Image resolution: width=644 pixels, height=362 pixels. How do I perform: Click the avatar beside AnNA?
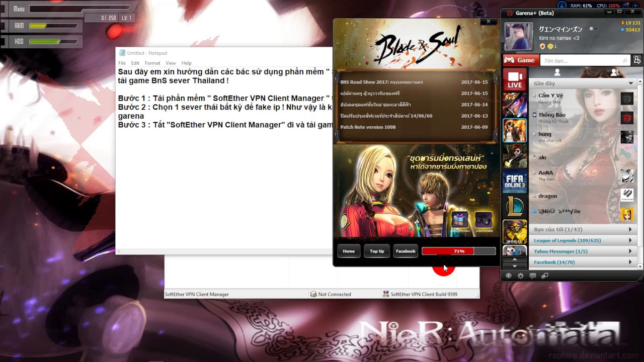626,176
